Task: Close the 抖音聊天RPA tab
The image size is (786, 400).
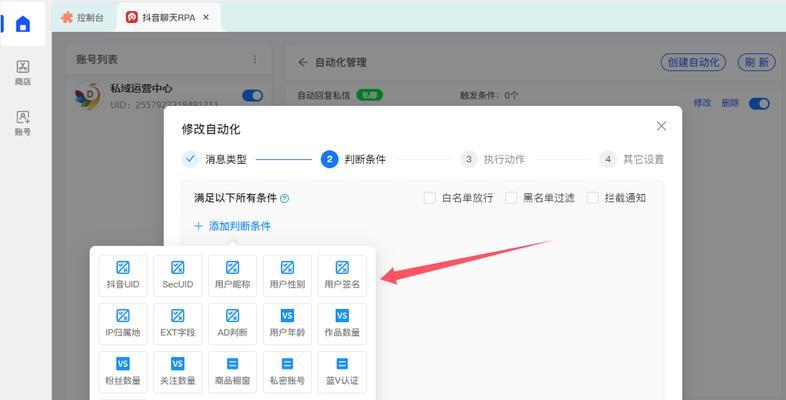Action: click(206, 17)
